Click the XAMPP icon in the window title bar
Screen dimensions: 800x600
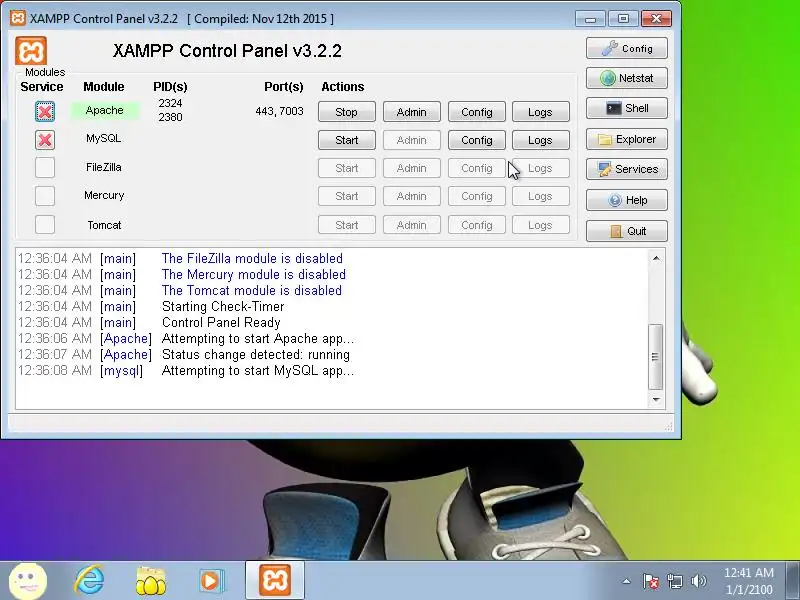(18, 19)
